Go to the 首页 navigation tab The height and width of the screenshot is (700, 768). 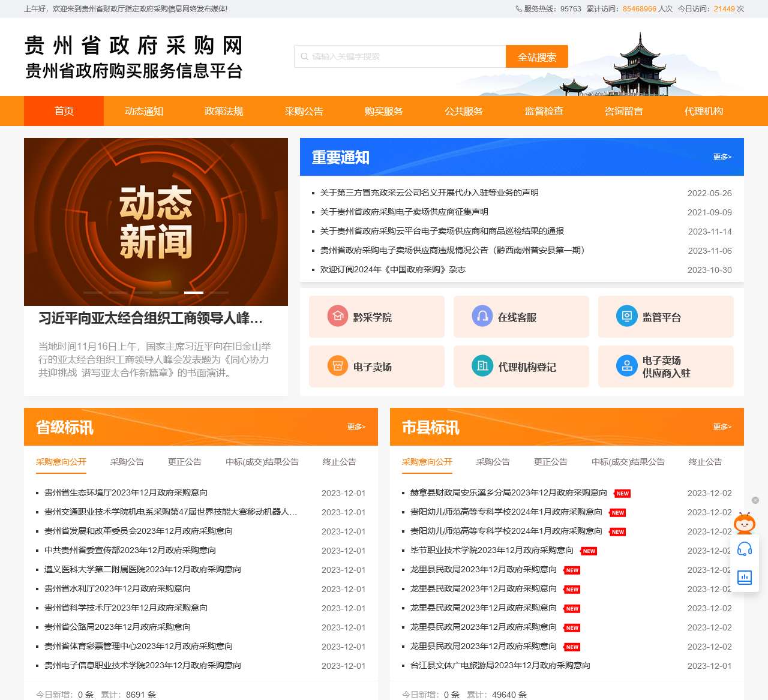click(64, 111)
